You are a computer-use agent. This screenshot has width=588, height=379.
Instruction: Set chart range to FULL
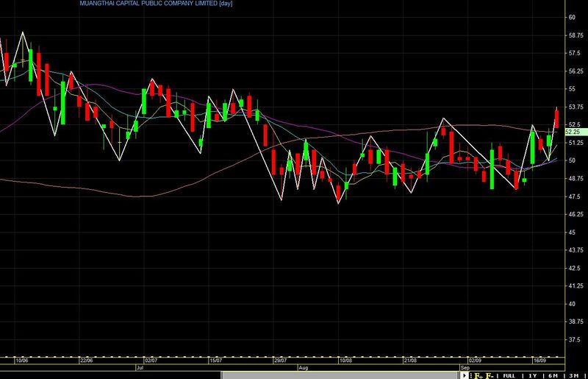(x=509, y=375)
